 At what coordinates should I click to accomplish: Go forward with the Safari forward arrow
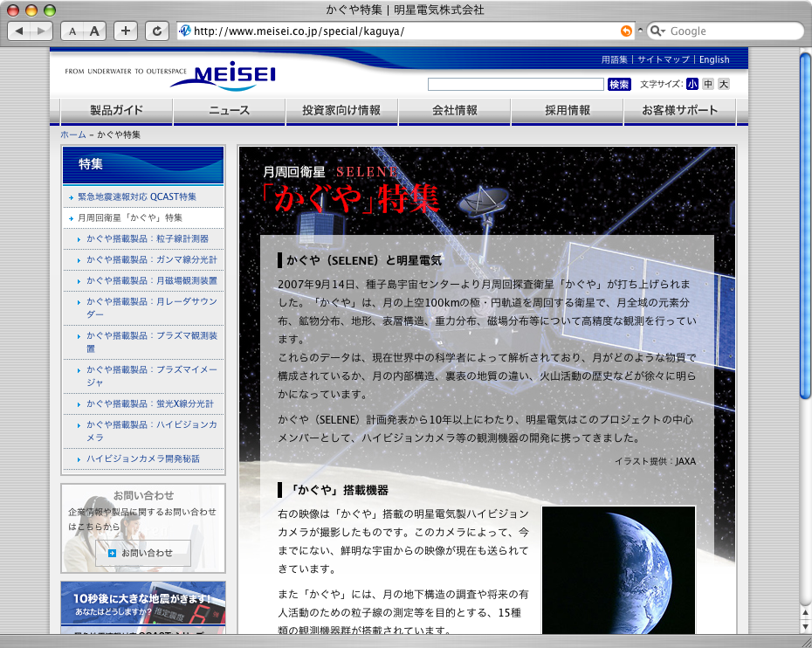(41, 31)
